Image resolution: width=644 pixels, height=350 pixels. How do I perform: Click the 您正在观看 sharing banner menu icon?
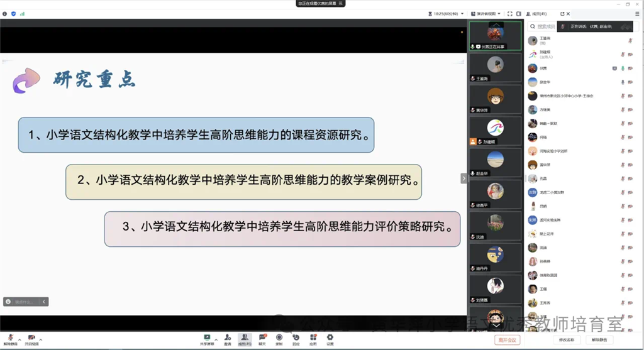point(340,3)
